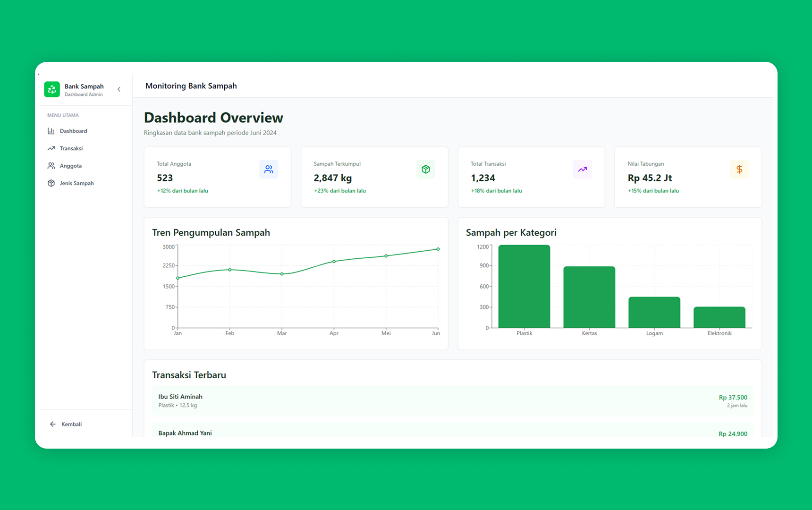Click the left arrow icon beside Kembali
The width and height of the screenshot is (812, 510).
point(53,425)
